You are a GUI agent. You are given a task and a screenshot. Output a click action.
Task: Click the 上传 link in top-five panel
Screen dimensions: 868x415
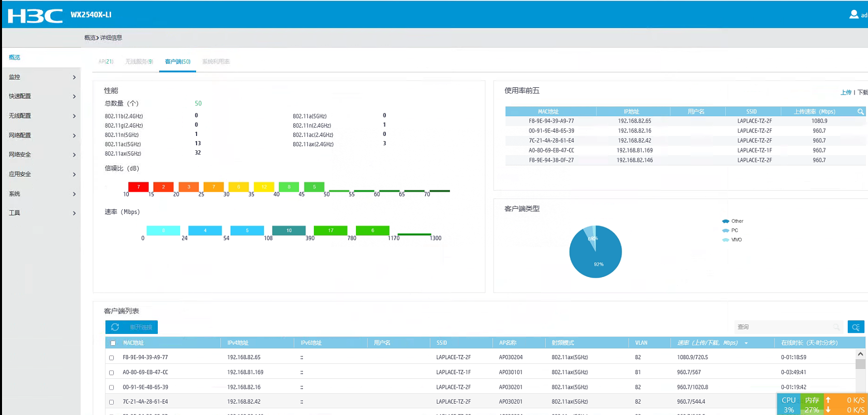(x=846, y=93)
